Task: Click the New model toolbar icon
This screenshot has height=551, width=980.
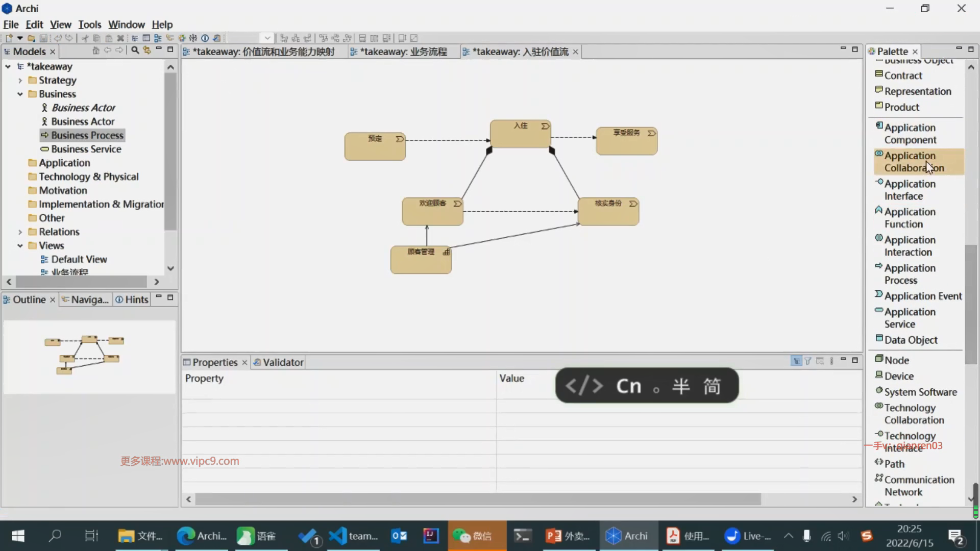Action: [x=9, y=38]
